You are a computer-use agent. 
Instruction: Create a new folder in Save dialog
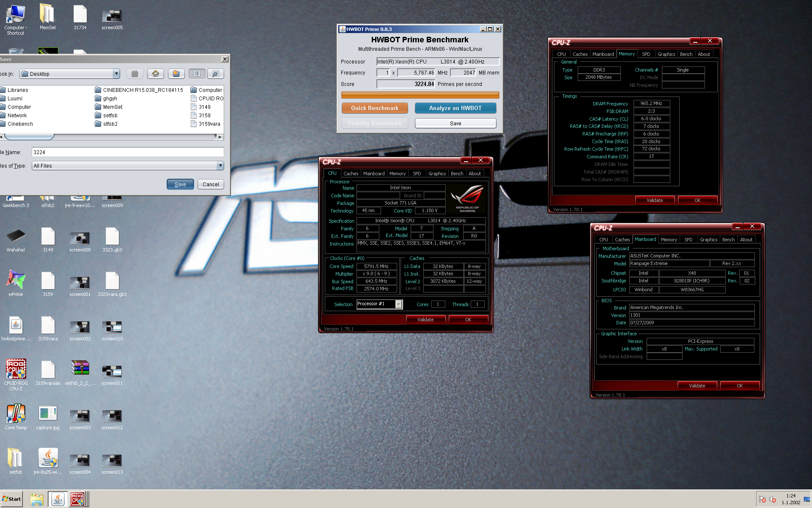tap(176, 74)
